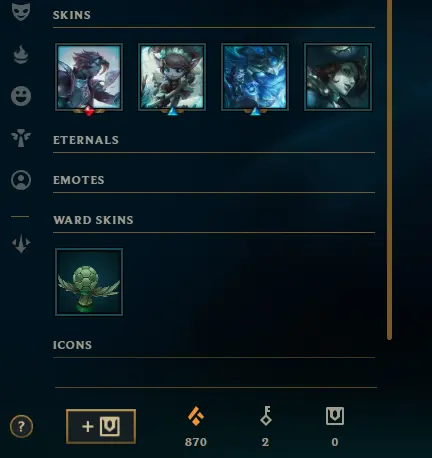Open the champions mask icon in sidebar
This screenshot has width=432, height=458.
tap(21, 11)
